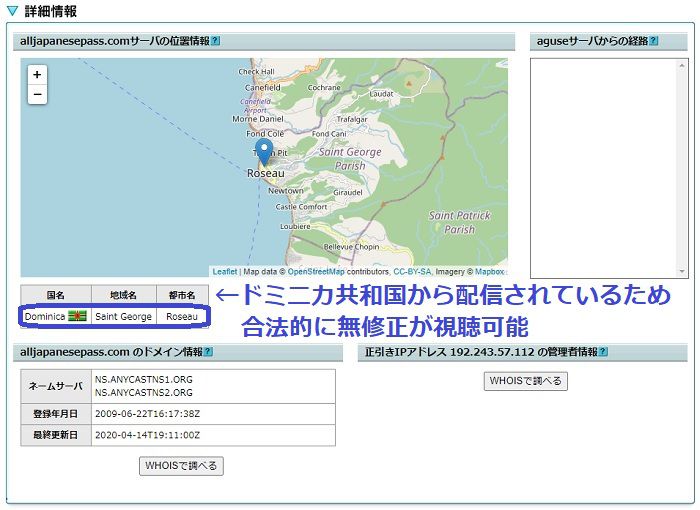Click scrollbar up arrow in route panel
Image resolution: width=700 pixels, height=510 pixels.
(x=682, y=65)
